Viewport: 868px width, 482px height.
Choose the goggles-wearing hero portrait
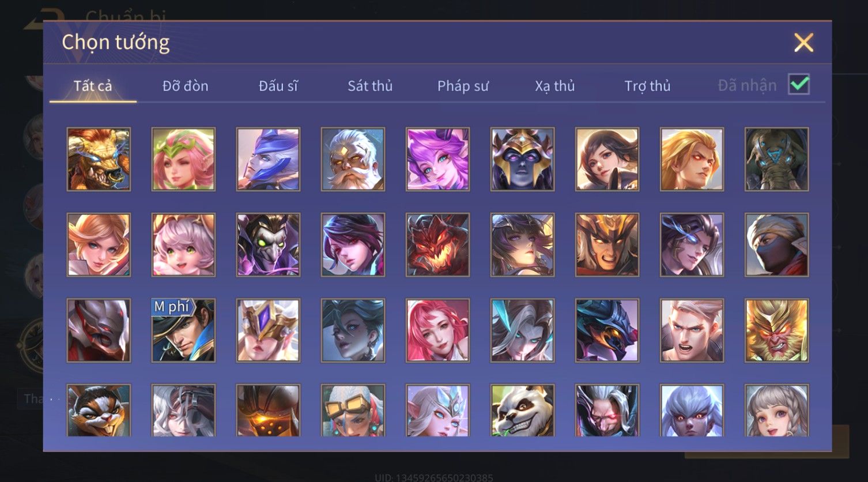tap(353, 410)
